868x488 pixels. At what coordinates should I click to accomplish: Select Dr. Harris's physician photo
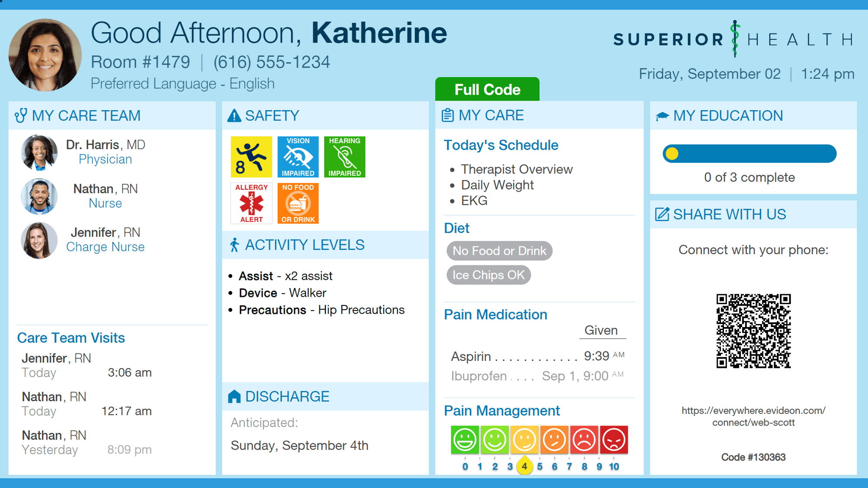[x=39, y=152]
